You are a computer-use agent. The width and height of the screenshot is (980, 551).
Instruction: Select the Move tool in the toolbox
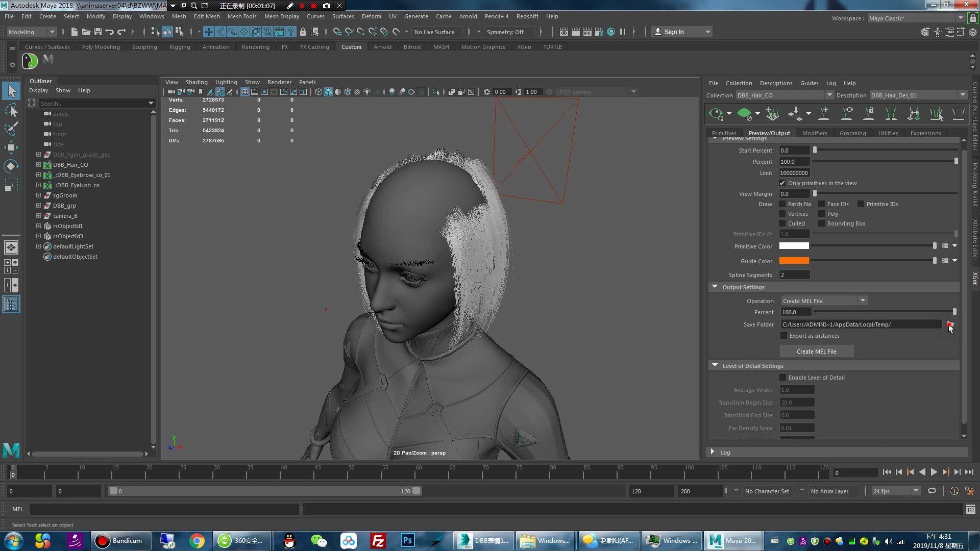(x=11, y=147)
